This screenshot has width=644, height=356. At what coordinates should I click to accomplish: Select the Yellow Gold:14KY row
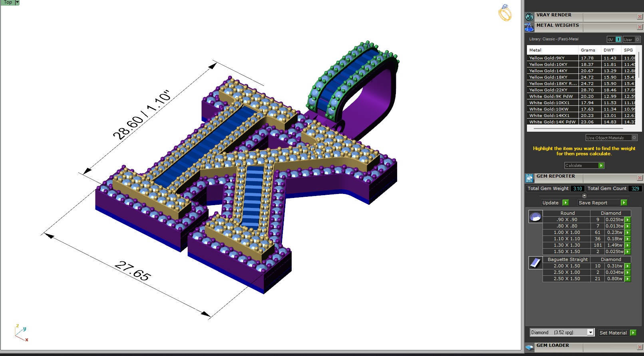(x=582, y=71)
